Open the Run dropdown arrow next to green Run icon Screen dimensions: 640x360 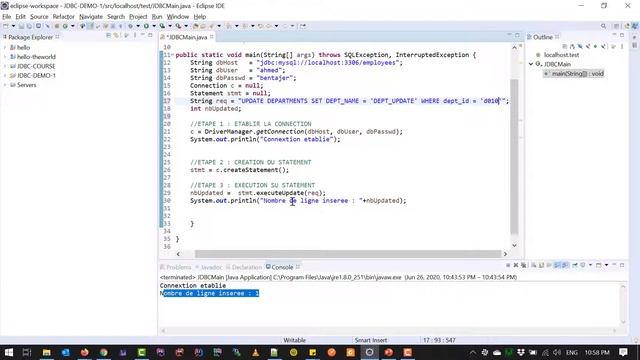[x=154, y=26]
